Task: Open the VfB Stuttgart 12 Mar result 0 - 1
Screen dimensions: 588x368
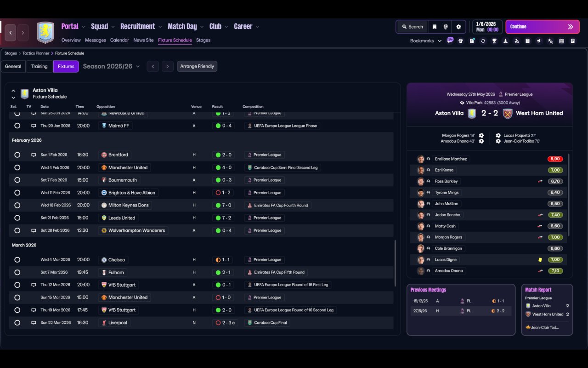Action: click(x=224, y=285)
